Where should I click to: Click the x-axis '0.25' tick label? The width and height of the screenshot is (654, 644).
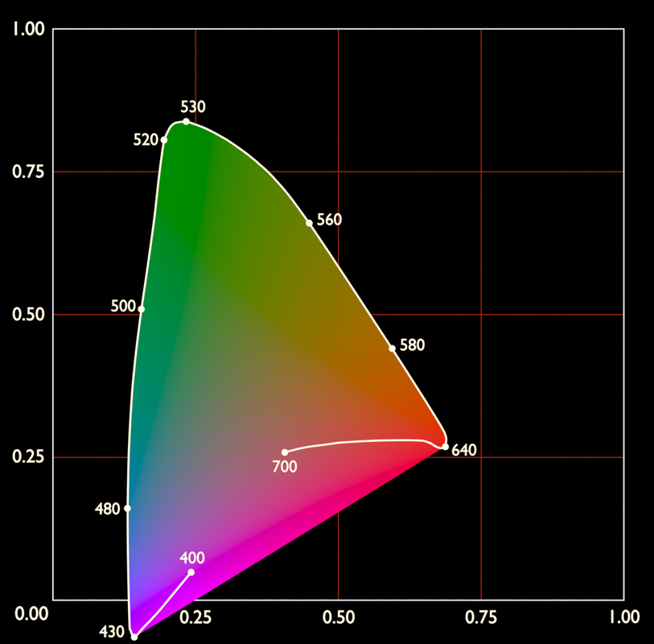[x=195, y=617]
